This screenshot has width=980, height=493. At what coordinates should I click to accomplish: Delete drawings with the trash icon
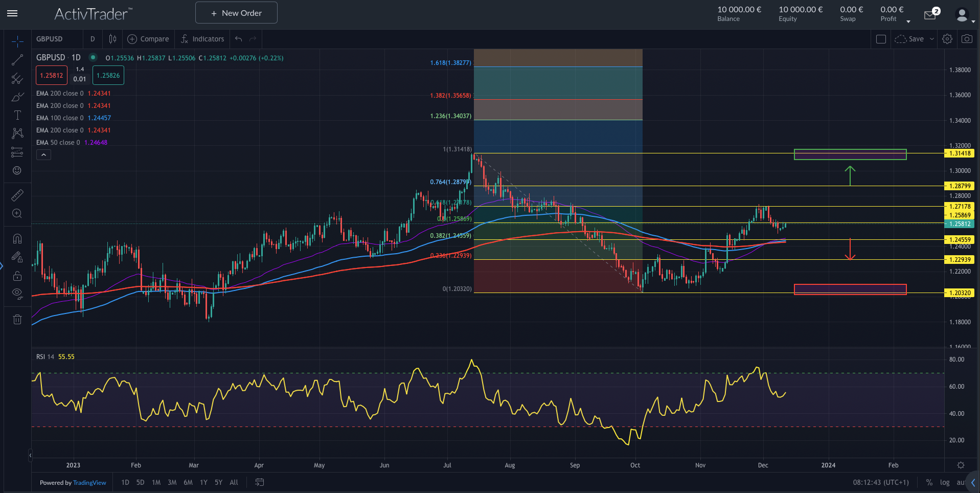17,319
